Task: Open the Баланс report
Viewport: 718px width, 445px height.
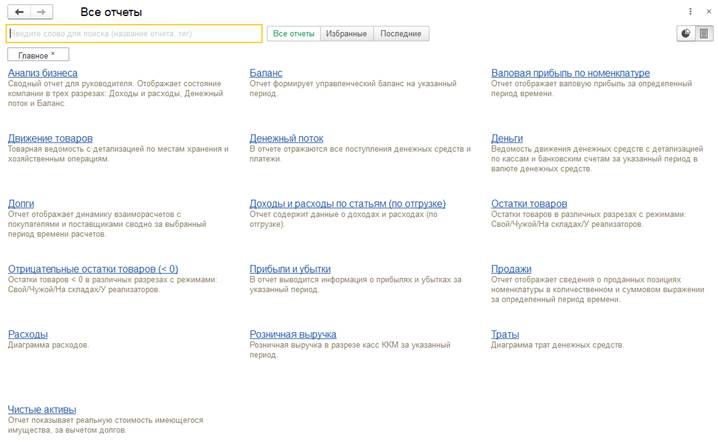Action: (266, 73)
